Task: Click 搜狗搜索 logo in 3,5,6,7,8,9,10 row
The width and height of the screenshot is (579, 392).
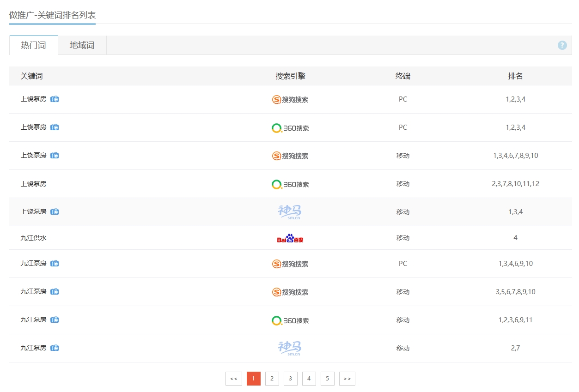Action: click(x=290, y=292)
